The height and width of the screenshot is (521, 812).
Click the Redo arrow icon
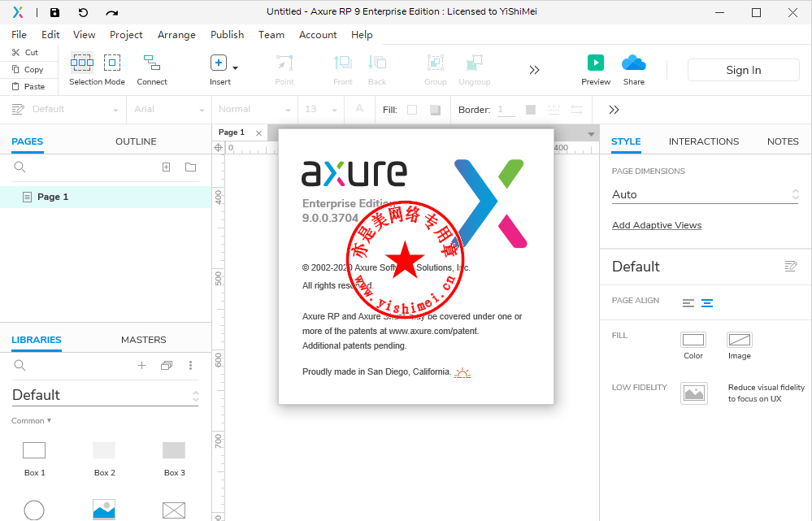pyautogui.click(x=111, y=12)
